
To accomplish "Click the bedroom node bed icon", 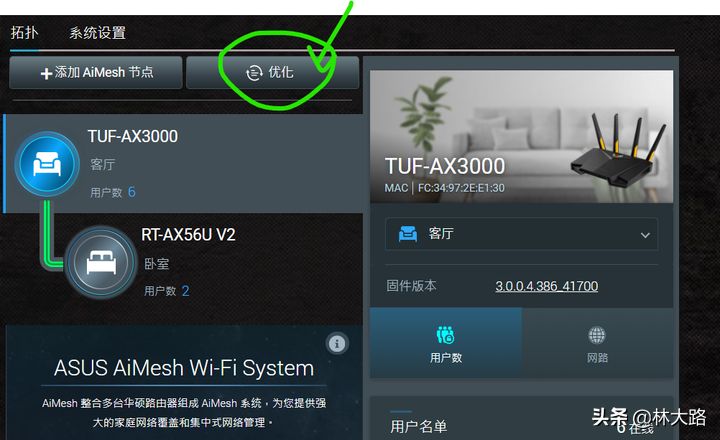I will 101,262.
